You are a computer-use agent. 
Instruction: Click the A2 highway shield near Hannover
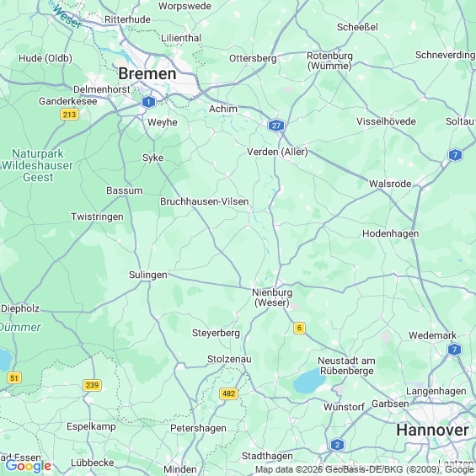pyautogui.click(x=337, y=445)
